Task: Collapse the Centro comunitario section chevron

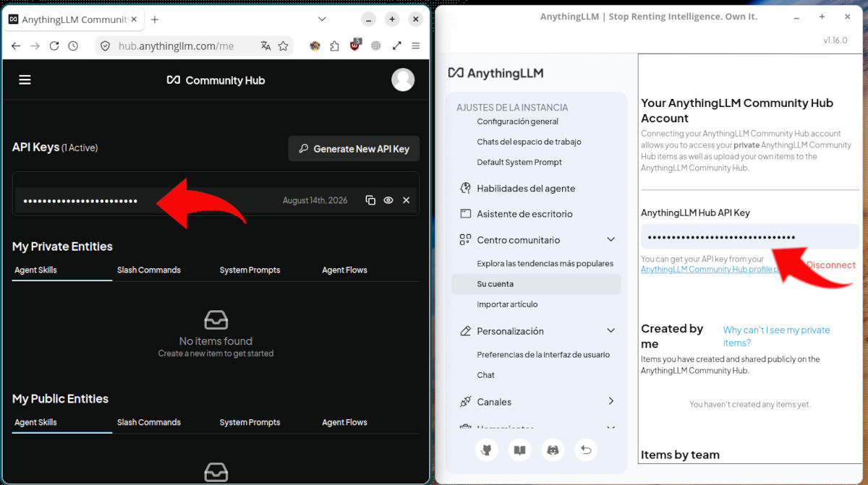Action: coord(610,239)
